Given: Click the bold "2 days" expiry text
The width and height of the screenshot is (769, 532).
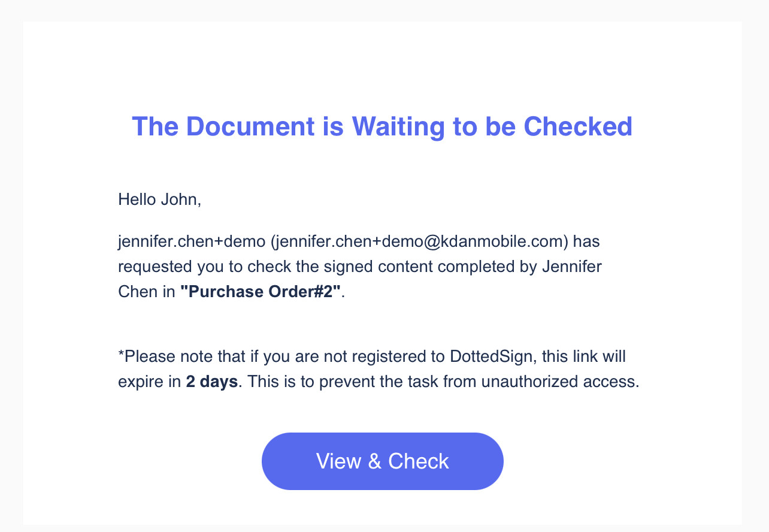Looking at the screenshot, I should click(212, 382).
